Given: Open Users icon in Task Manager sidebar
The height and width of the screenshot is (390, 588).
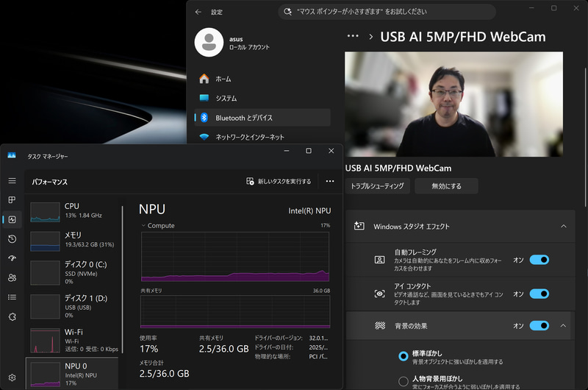Looking at the screenshot, I should tap(12, 277).
